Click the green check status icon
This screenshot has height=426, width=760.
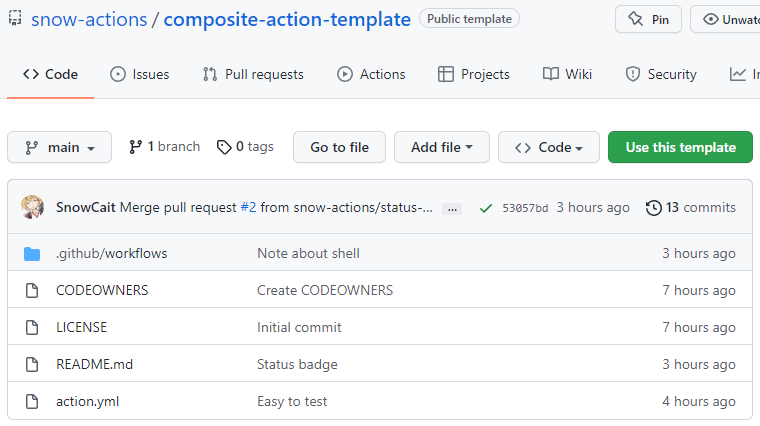486,208
